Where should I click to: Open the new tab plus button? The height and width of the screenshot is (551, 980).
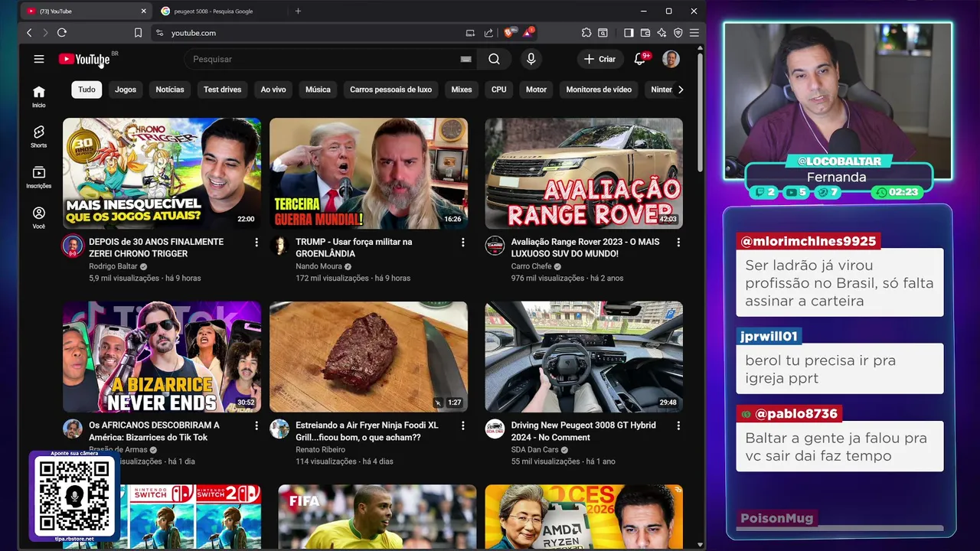pyautogui.click(x=298, y=11)
